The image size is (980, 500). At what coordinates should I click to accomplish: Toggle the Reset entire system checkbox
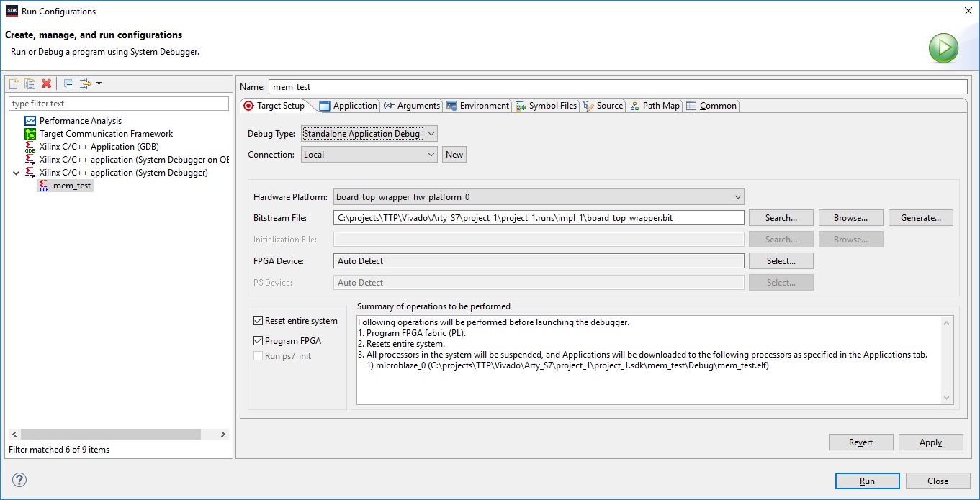259,321
